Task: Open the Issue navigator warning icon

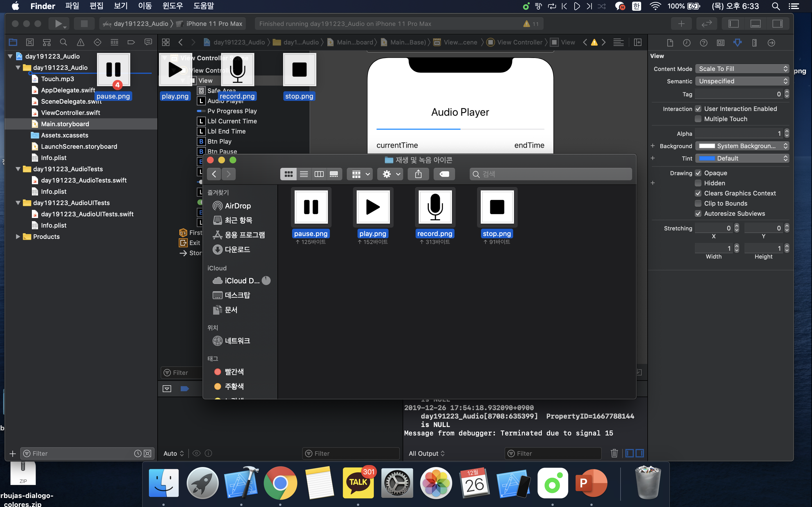Action: 81,42
